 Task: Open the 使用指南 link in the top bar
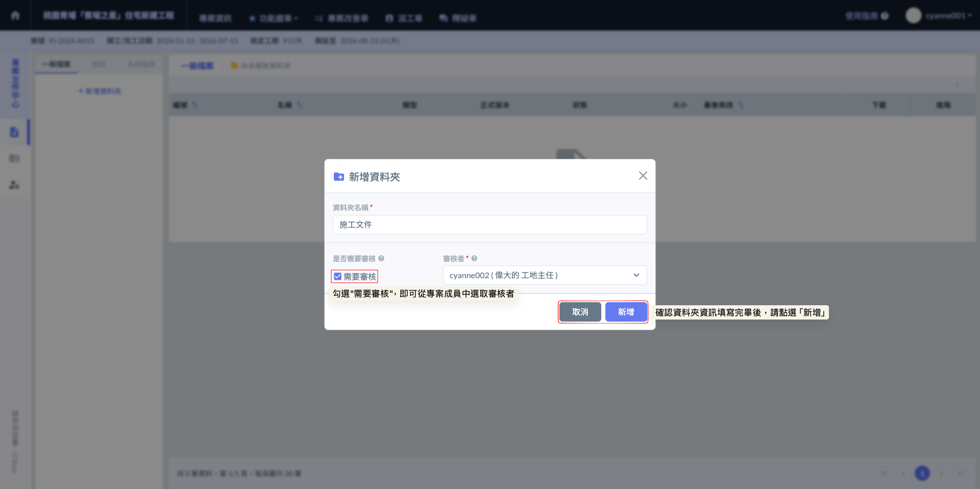pyautogui.click(x=866, y=16)
